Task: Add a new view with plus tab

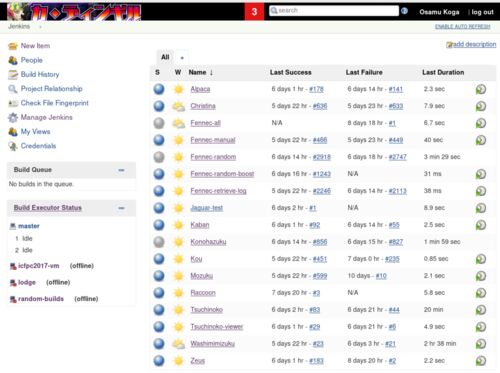Action: tap(182, 58)
